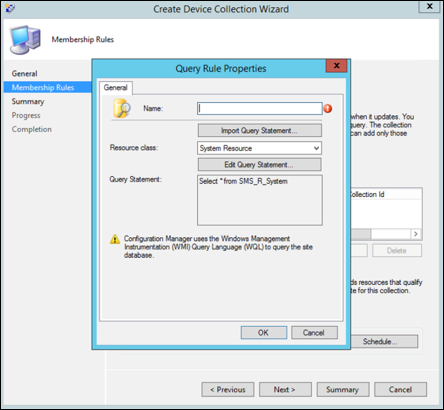This screenshot has width=444, height=410.
Task: Select Progress step in sidebar
Action: (x=26, y=115)
